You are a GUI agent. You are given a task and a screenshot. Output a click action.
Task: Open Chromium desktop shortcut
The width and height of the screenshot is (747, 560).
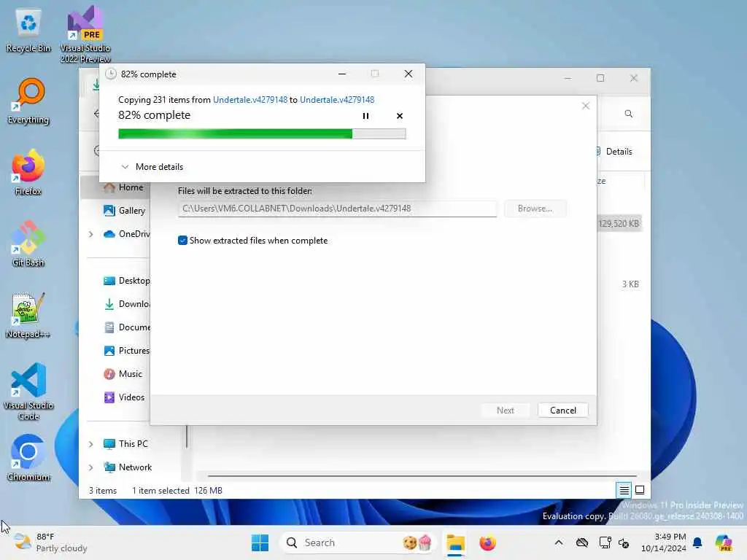(28, 458)
